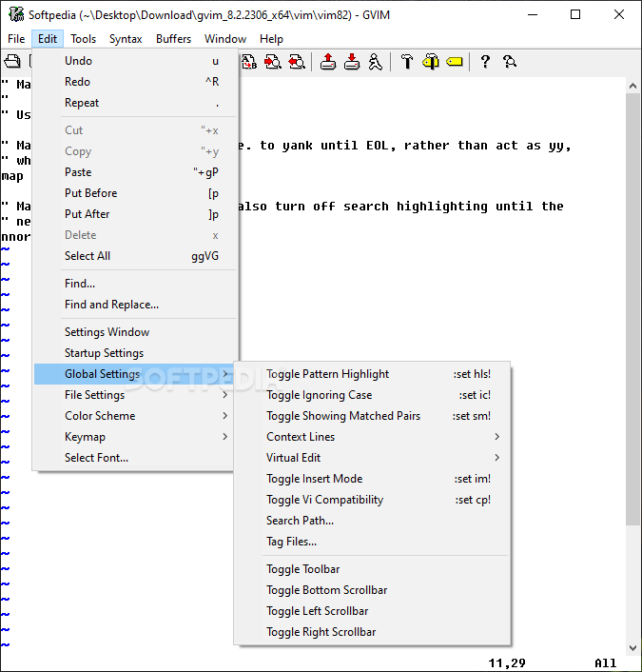Open the Find... dialog entry

tap(135, 284)
